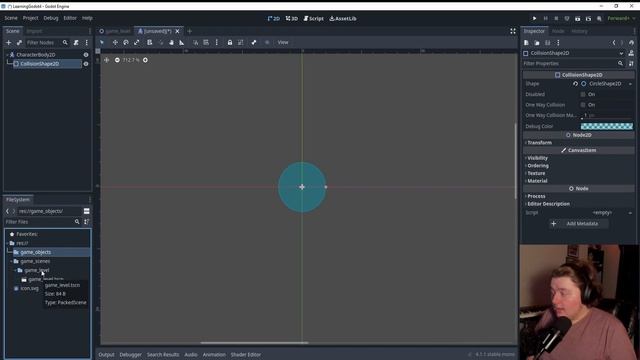The height and width of the screenshot is (360, 640).
Task: Open snapping options three-dot menu
Action: tap(217, 42)
